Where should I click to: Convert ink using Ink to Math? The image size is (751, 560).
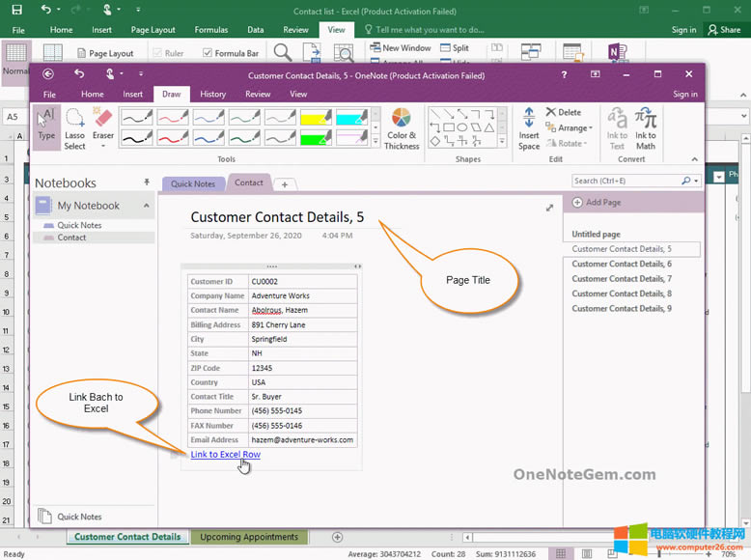(646, 128)
